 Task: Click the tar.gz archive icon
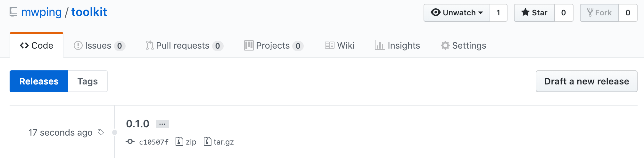pyautogui.click(x=208, y=141)
